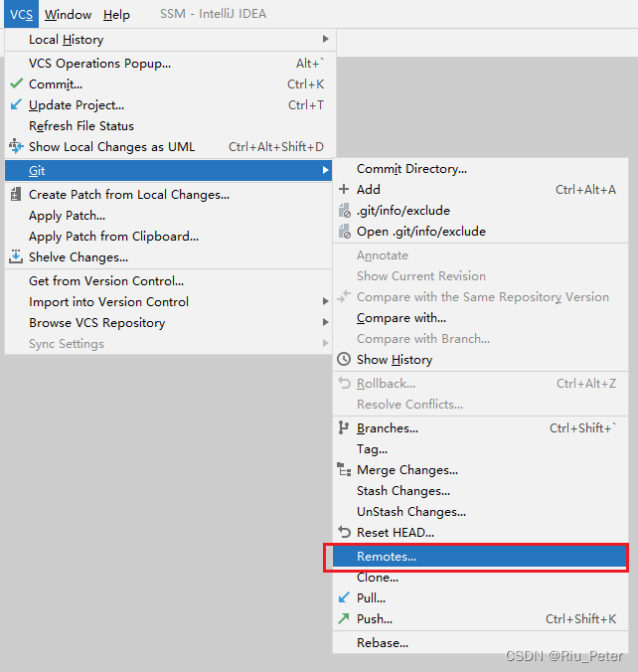Select Apply Patch... menu item

tap(168, 215)
